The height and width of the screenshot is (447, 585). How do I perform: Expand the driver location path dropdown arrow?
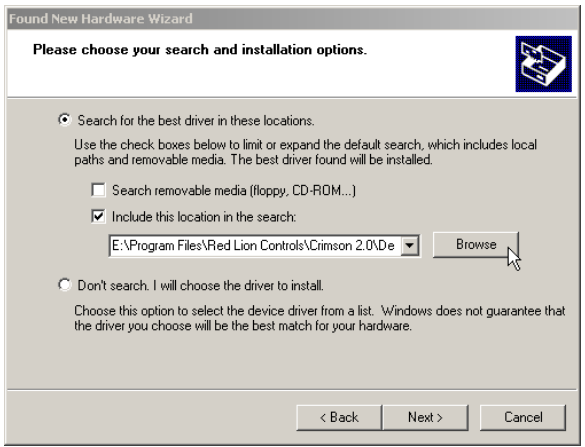click(410, 246)
